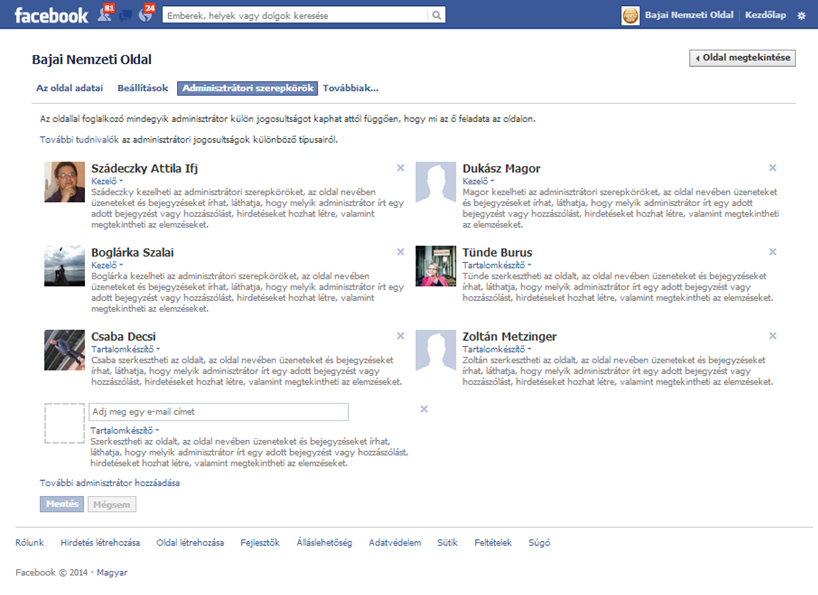Viewport: 818px width, 595px height.
Task: Open Oldal létrehozása footer link
Action: point(190,543)
